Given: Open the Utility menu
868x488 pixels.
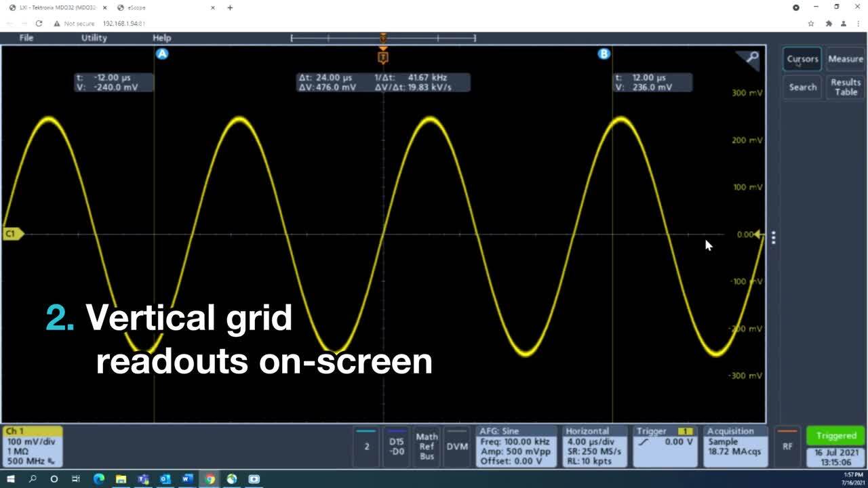Looking at the screenshot, I should (94, 38).
